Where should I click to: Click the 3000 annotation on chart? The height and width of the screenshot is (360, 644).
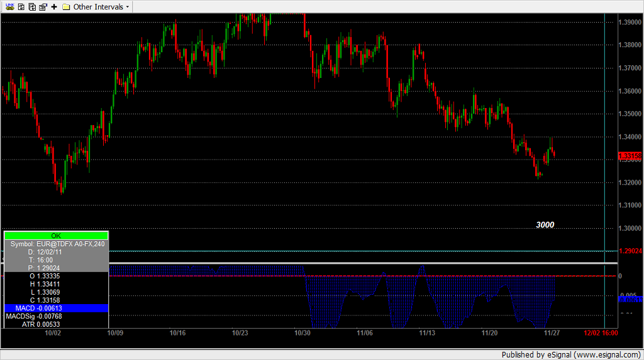click(545, 224)
